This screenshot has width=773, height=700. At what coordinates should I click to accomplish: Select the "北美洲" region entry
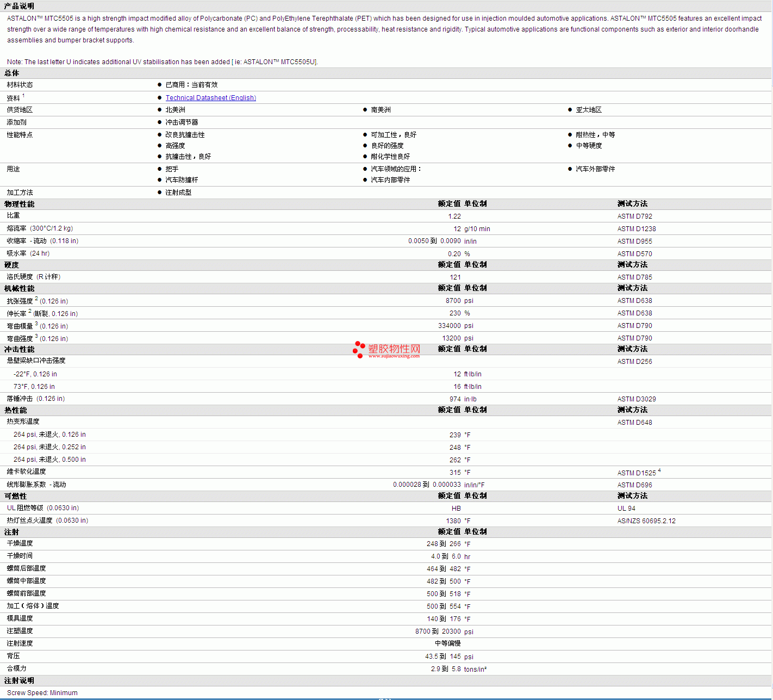click(175, 110)
